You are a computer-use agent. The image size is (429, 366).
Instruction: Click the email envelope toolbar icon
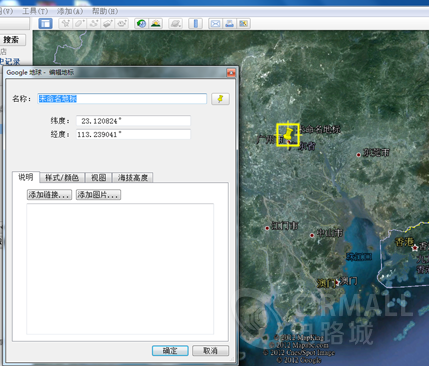(x=215, y=24)
